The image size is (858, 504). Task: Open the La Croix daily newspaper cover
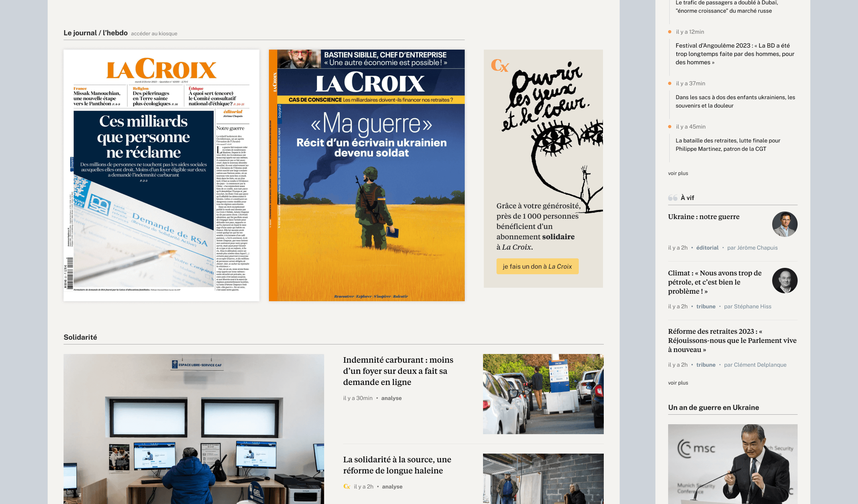point(161,175)
